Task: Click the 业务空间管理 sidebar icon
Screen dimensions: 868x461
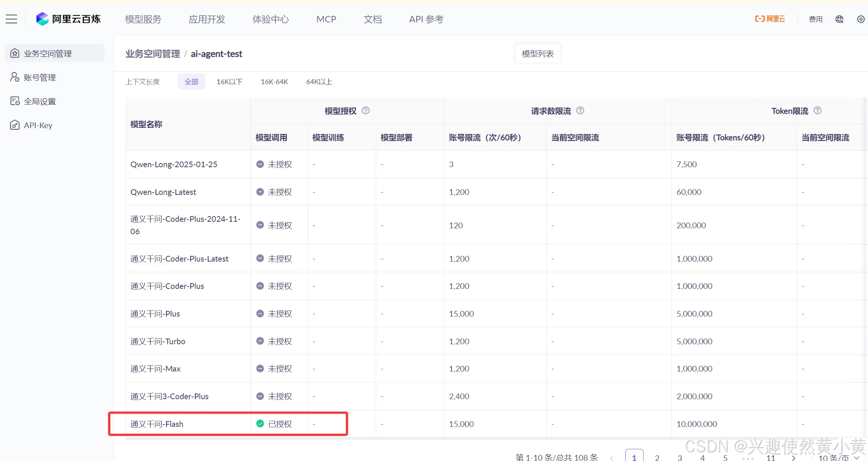Action: pos(15,53)
